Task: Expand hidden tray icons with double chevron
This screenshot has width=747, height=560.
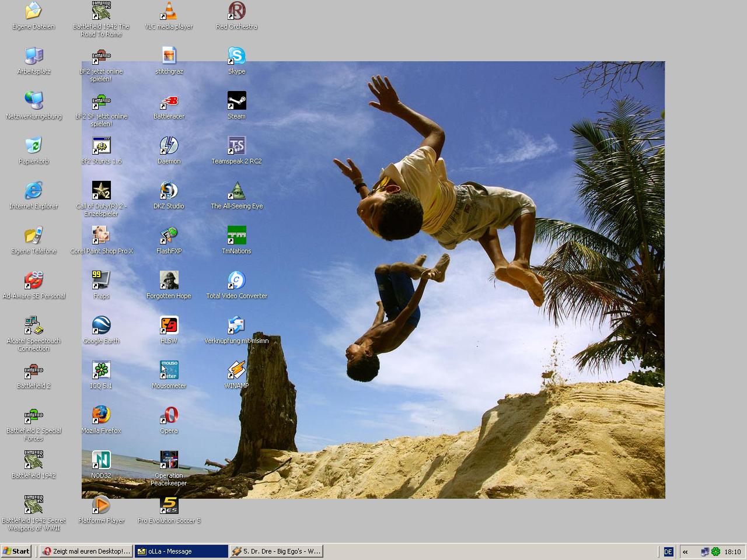Action: [x=685, y=551]
